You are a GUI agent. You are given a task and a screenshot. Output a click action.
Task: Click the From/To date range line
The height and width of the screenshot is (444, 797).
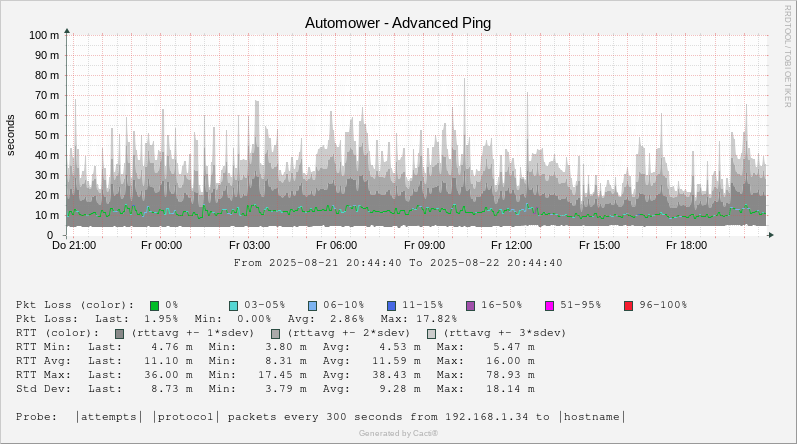click(x=398, y=263)
